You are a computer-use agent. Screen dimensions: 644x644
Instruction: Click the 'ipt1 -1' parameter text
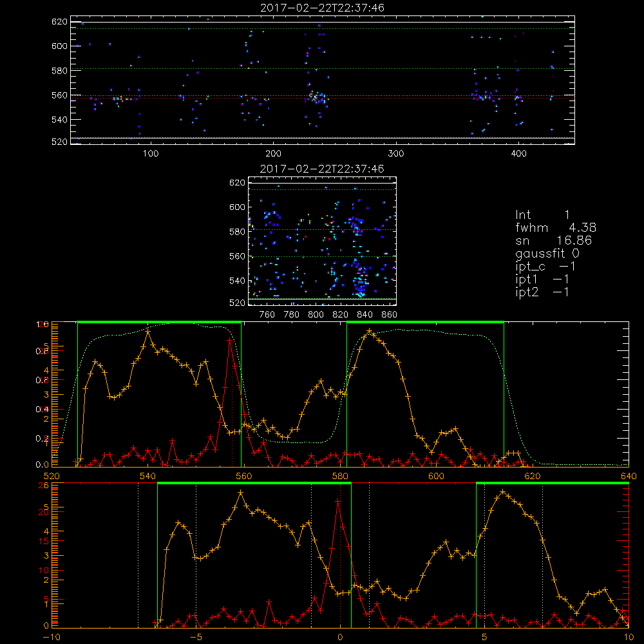(x=542, y=279)
